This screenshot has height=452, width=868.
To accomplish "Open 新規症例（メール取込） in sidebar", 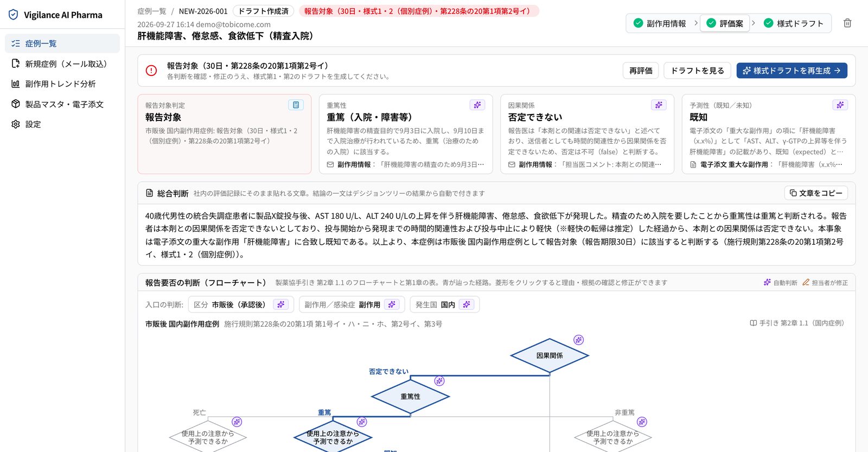I will [x=62, y=63].
